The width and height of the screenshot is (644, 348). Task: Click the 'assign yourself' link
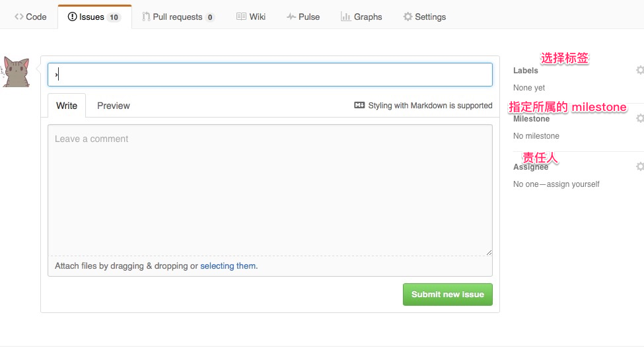[573, 184]
